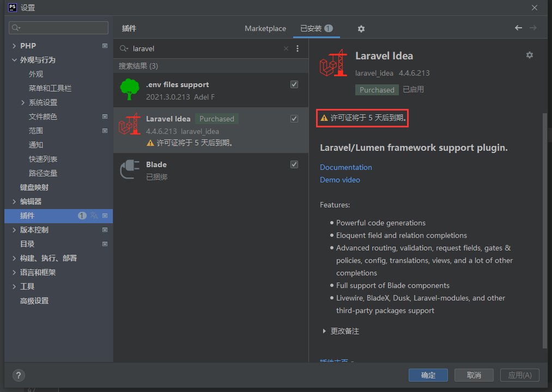The height and width of the screenshot is (392, 552).
Task: Click the search magnifier in plugin search
Action: point(124,48)
